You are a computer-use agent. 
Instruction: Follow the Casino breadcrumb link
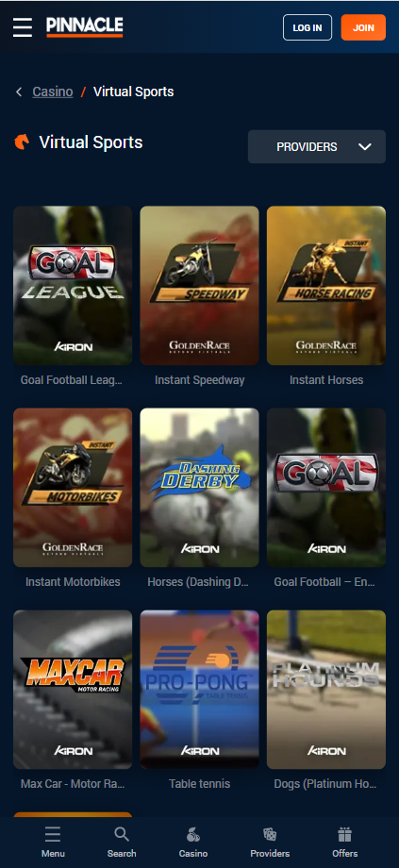point(53,92)
